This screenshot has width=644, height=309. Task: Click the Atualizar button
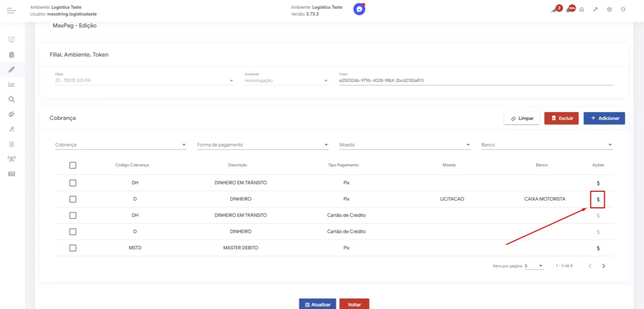click(317, 304)
